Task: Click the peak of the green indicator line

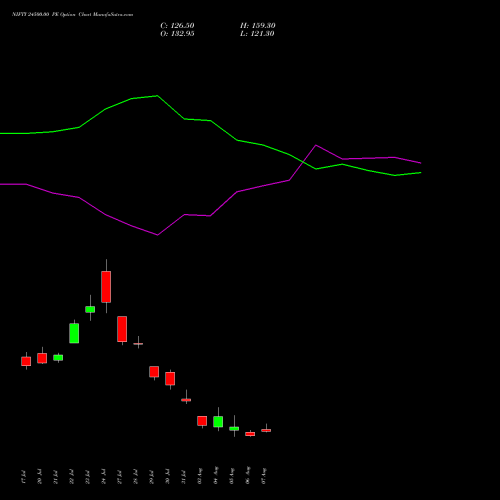Action: click(x=157, y=96)
